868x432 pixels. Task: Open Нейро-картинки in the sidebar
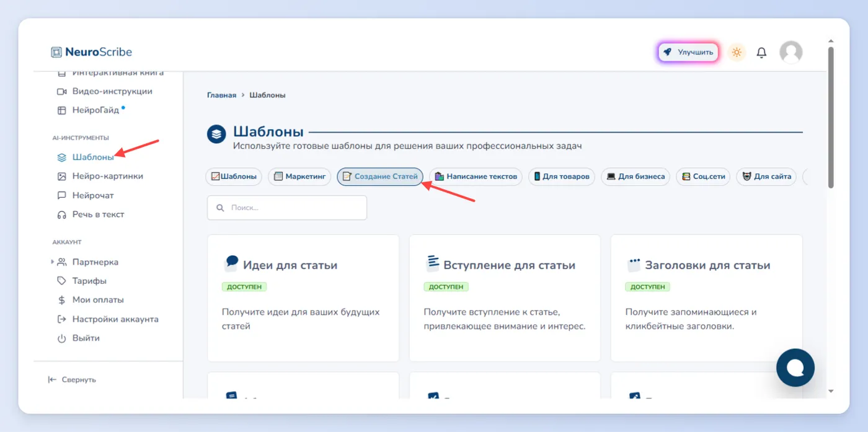(100, 176)
